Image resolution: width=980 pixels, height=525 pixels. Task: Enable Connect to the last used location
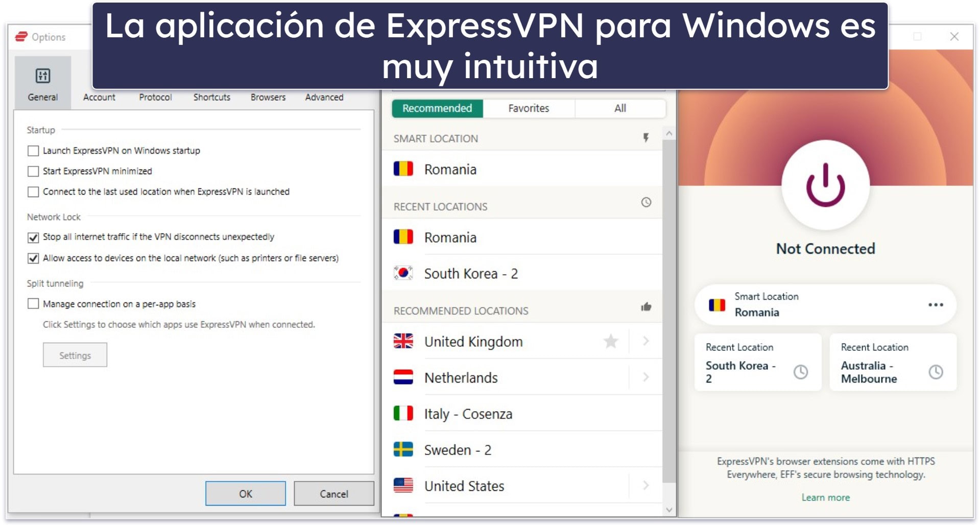click(x=33, y=192)
